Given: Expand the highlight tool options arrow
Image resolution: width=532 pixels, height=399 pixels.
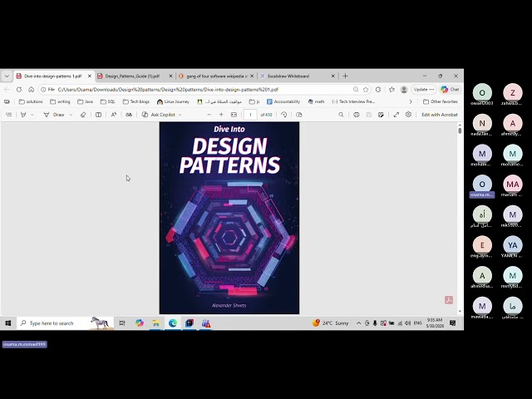Looking at the screenshot, I should (x=32, y=115).
